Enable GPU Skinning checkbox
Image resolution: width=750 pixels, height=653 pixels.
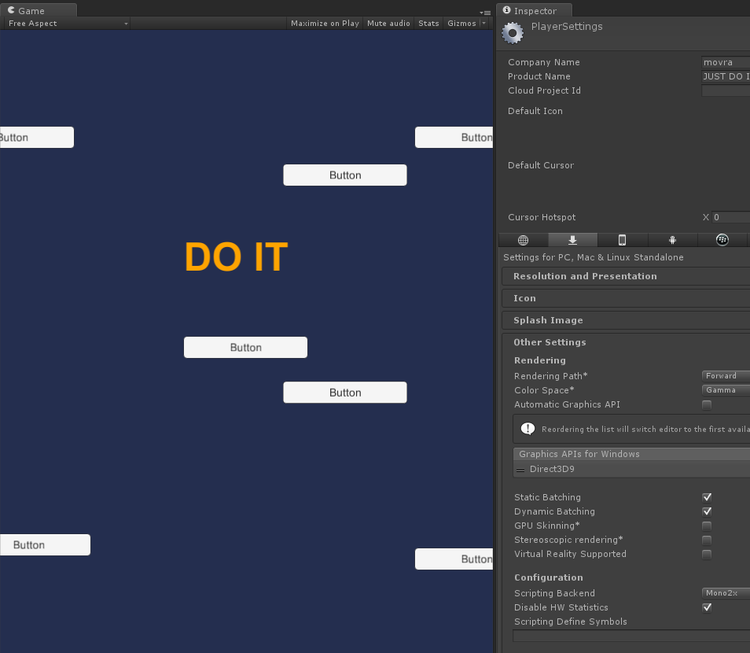point(706,526)
